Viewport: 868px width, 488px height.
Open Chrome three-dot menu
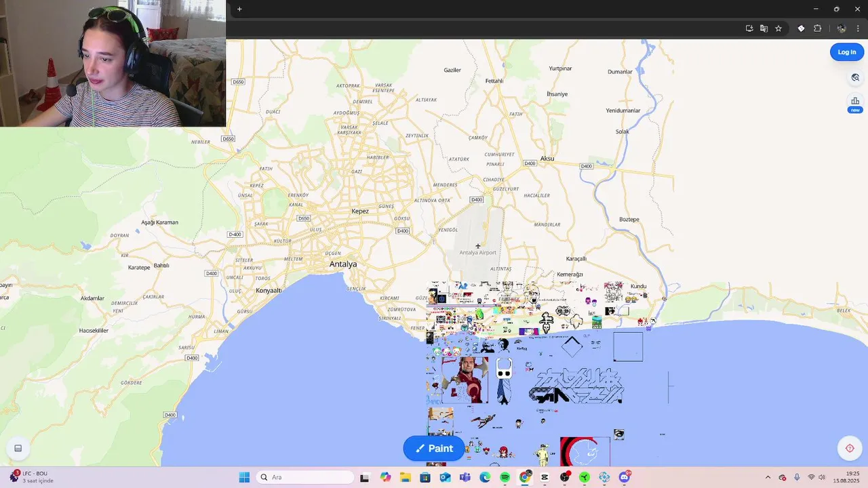pyautogui.click(x=858, y=28)
